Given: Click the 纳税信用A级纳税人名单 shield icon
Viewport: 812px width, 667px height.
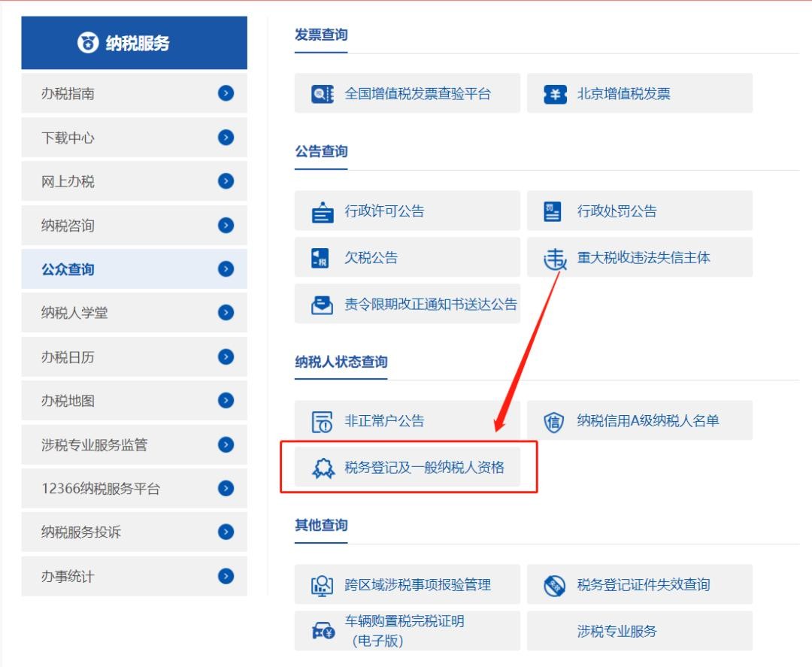Looking at the screenshot, I should [553, 422].
